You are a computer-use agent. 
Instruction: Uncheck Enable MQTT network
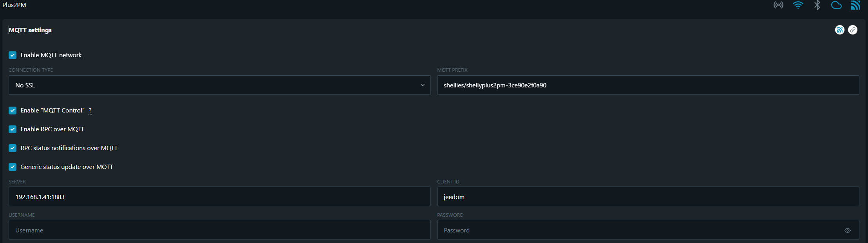[13, 55]
